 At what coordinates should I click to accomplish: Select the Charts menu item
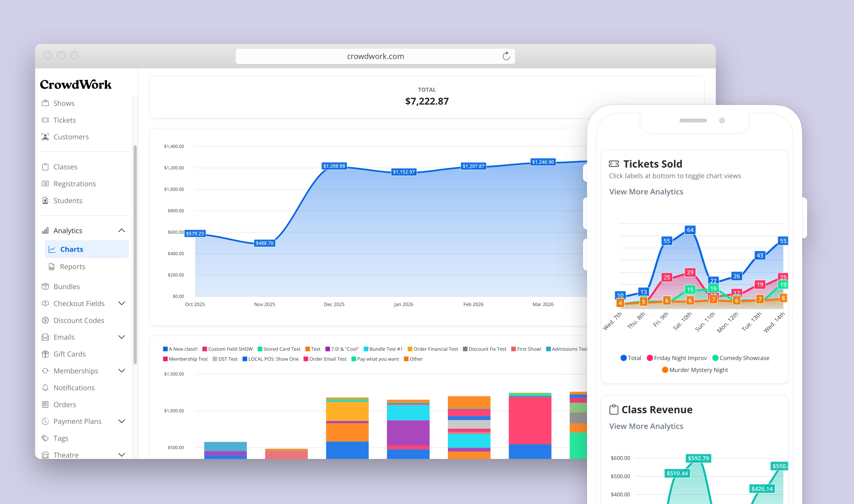[x=87, y=249]
